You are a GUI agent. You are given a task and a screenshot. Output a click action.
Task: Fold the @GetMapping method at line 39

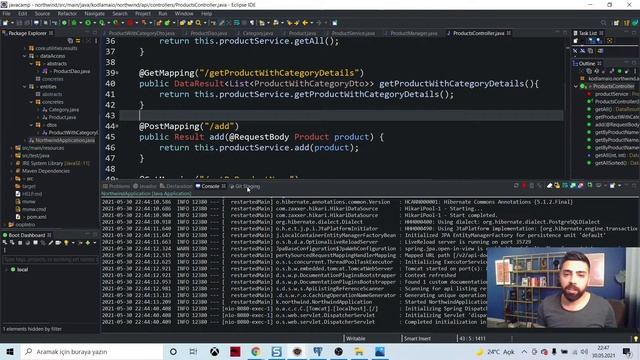tap(118, 73)
